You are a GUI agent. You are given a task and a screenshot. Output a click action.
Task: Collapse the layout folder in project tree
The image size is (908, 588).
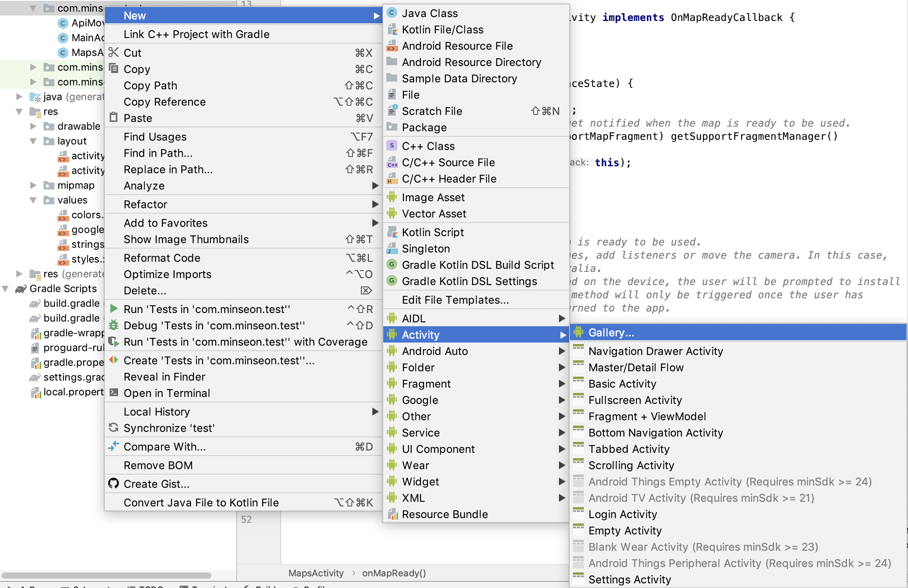[33, 141]
